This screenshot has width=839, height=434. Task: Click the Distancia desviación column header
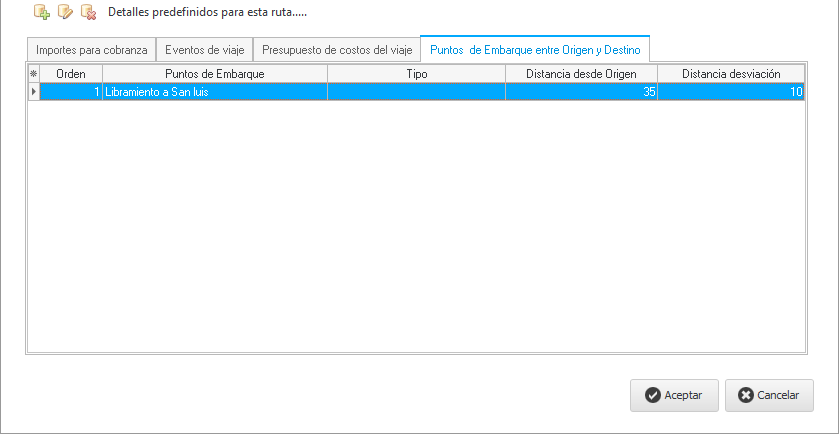coord(731,74)
